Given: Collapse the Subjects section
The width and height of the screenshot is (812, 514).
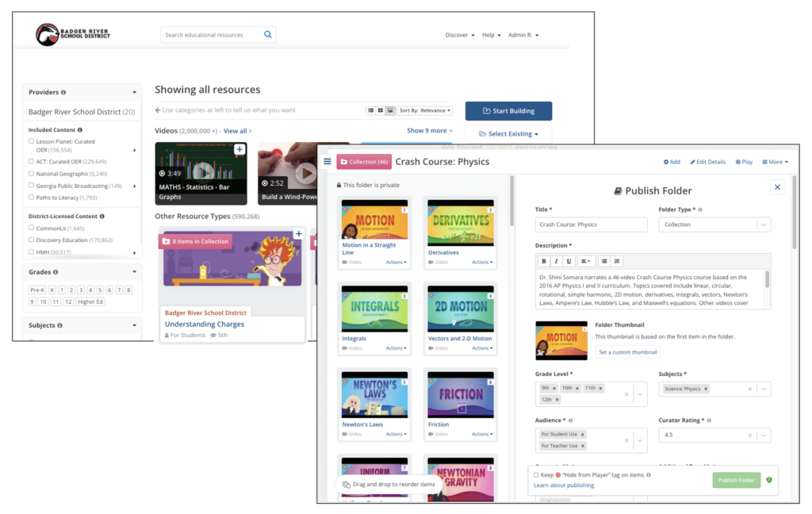Looking at the screenshot, I should point(135,325).
